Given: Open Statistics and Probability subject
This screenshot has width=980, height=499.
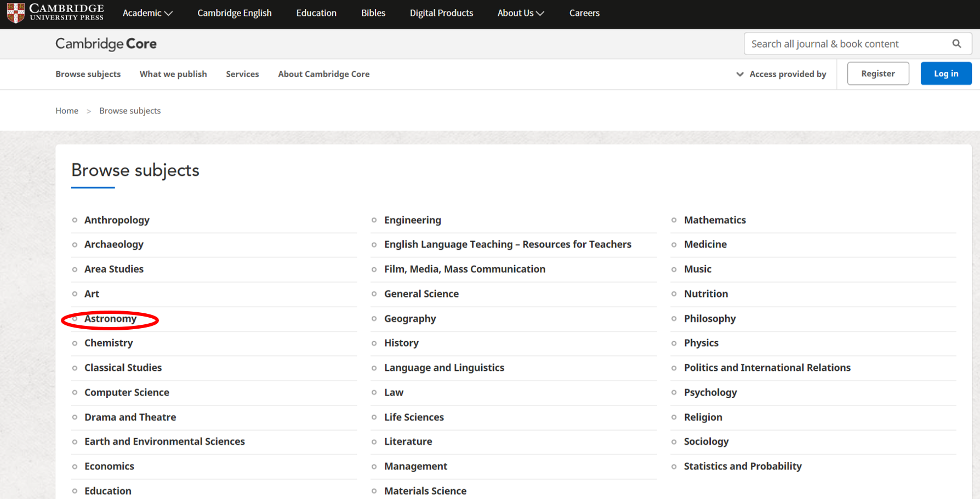Looking at the screenshot, I should click(x=743, y=466).
